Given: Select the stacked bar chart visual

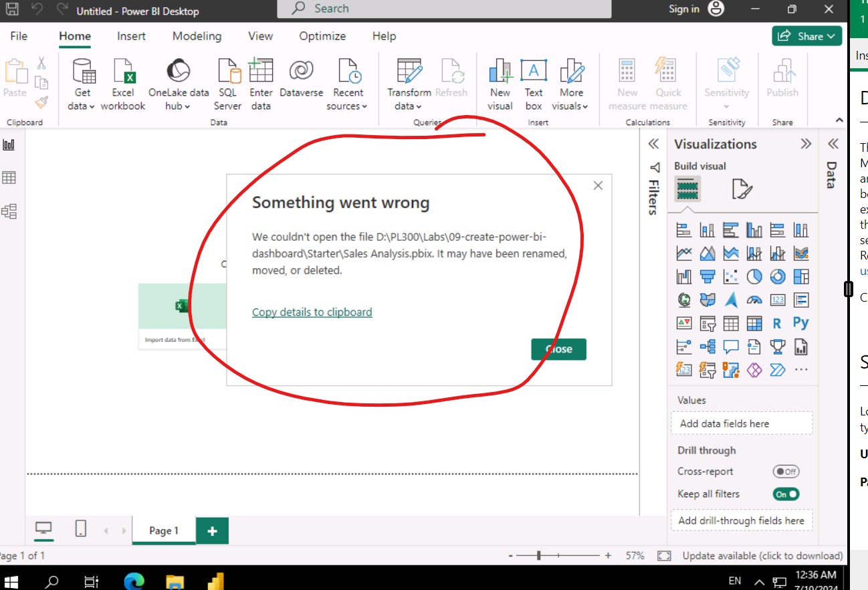Looking at the screenshot, I should point(684,231).
